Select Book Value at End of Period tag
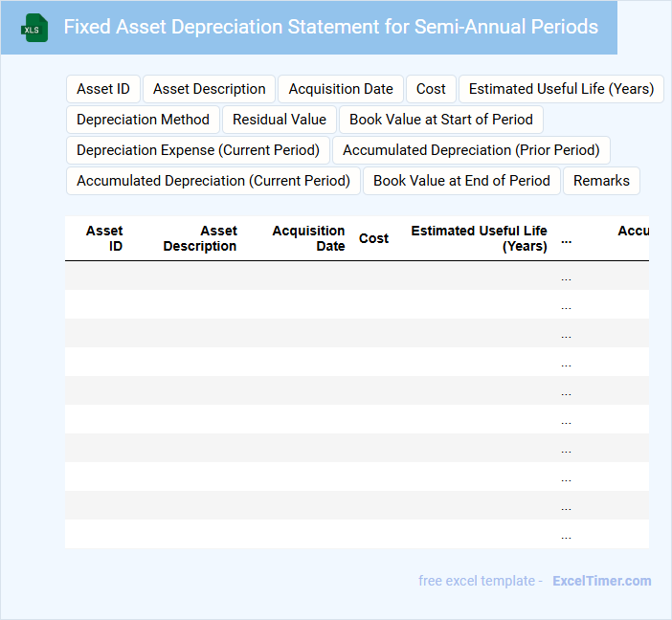The width and height of the screenshot is (672, 620). tap(461, 181)
